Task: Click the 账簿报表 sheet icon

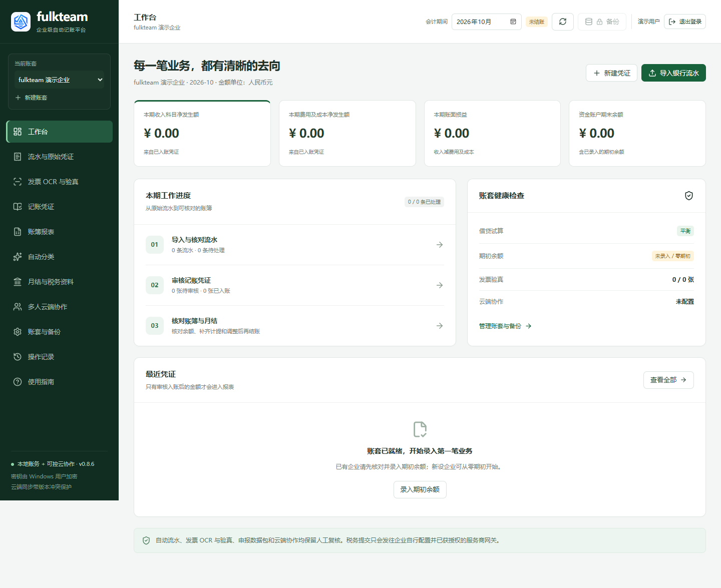Action: click(x=18, y=232)
